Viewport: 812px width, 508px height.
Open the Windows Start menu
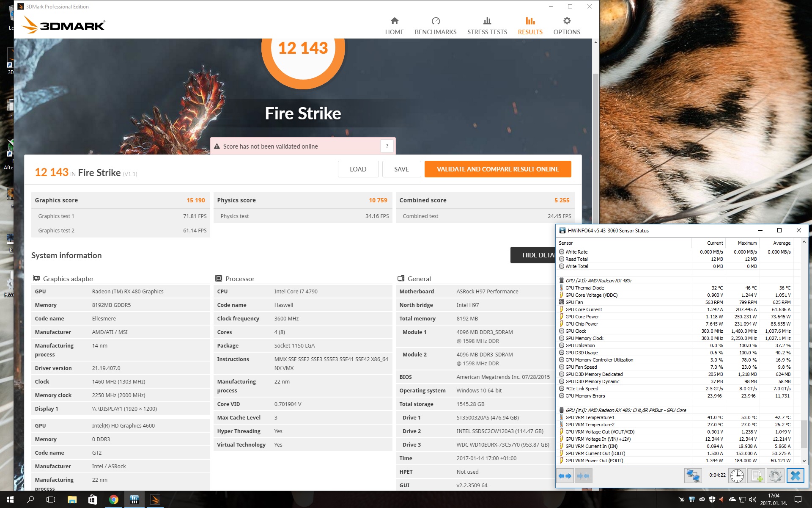pyautogui.click(x=10, y=500)
